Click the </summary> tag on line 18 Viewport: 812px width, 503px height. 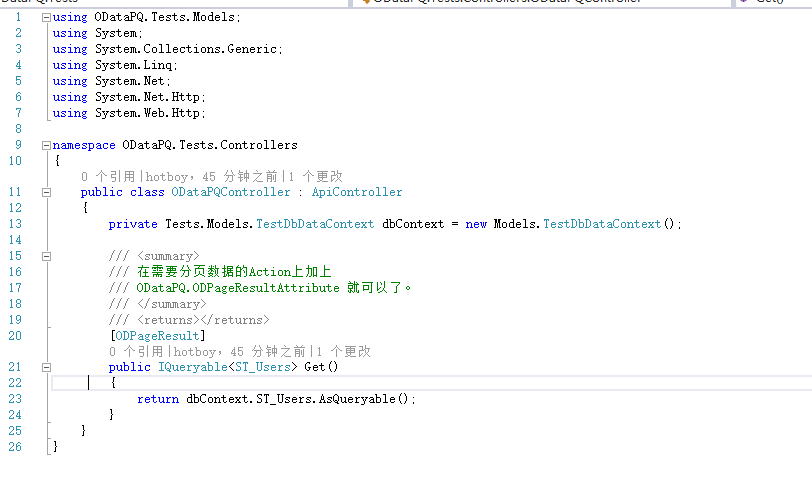(172, 304)
